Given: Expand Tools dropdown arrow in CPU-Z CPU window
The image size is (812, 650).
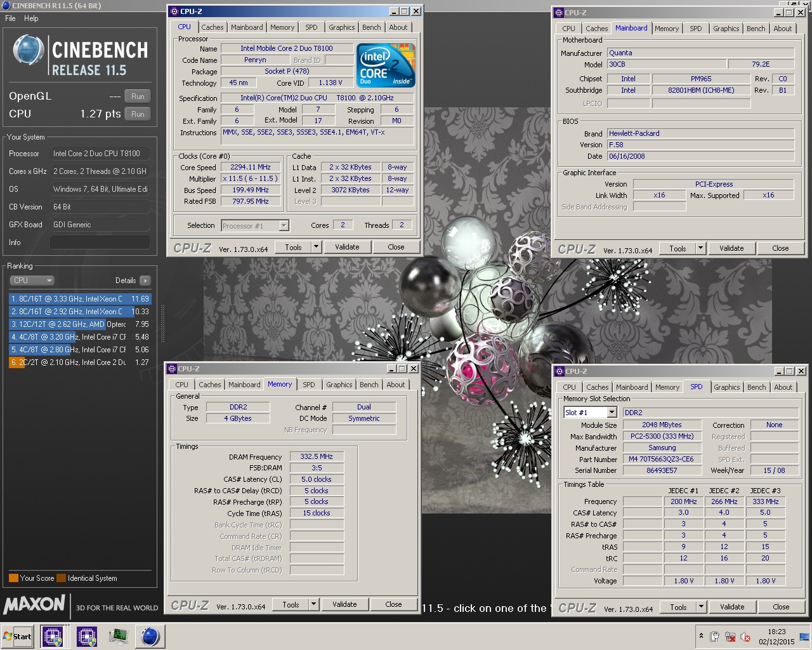Looking at the screenshot, I should [316, 248].
